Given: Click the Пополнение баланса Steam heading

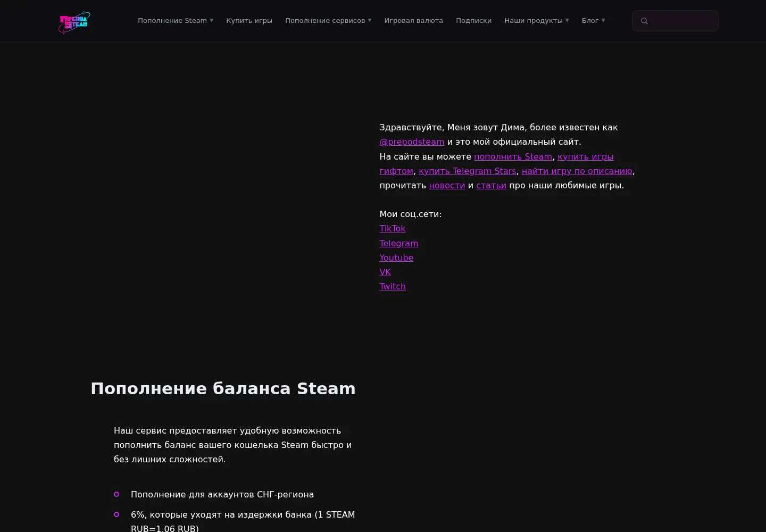Looking at the screenshot, I should (x=223, y=388).
